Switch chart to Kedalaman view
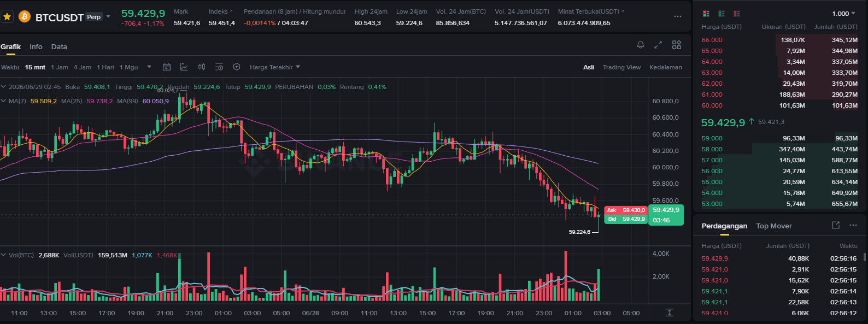This screenshot has width=868, height=324. pos(666,67)
